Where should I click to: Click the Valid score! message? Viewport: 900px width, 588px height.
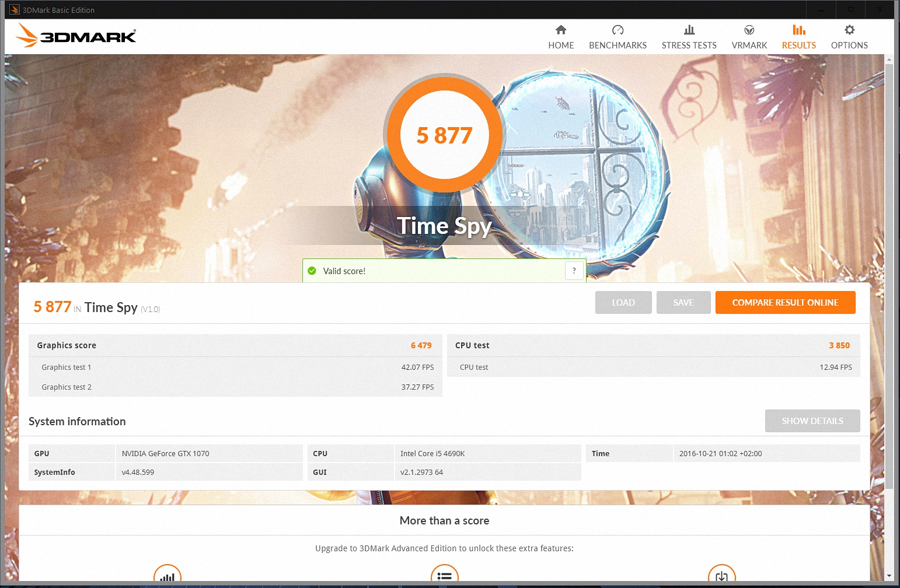344,271
